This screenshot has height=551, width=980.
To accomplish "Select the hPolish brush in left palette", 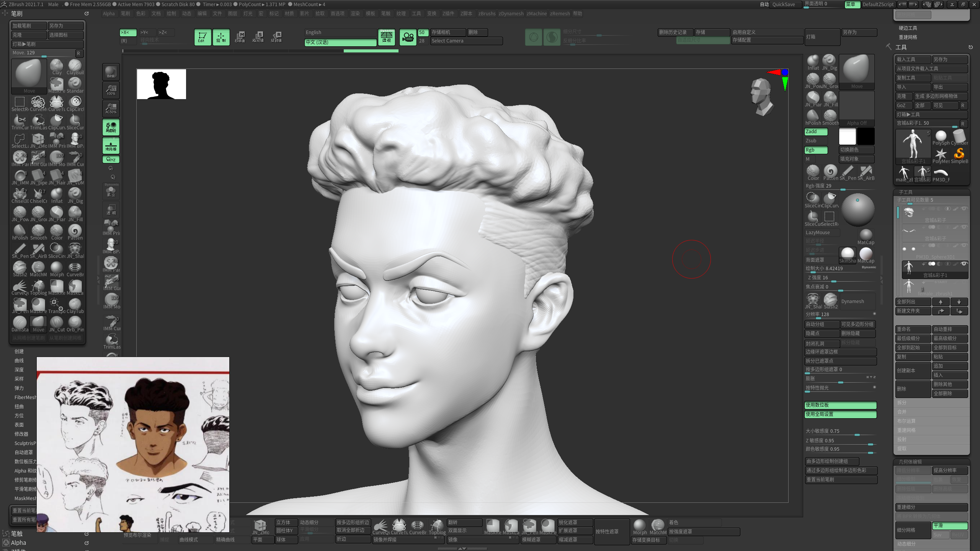I will pyautogui.click(x=20, y=231).
